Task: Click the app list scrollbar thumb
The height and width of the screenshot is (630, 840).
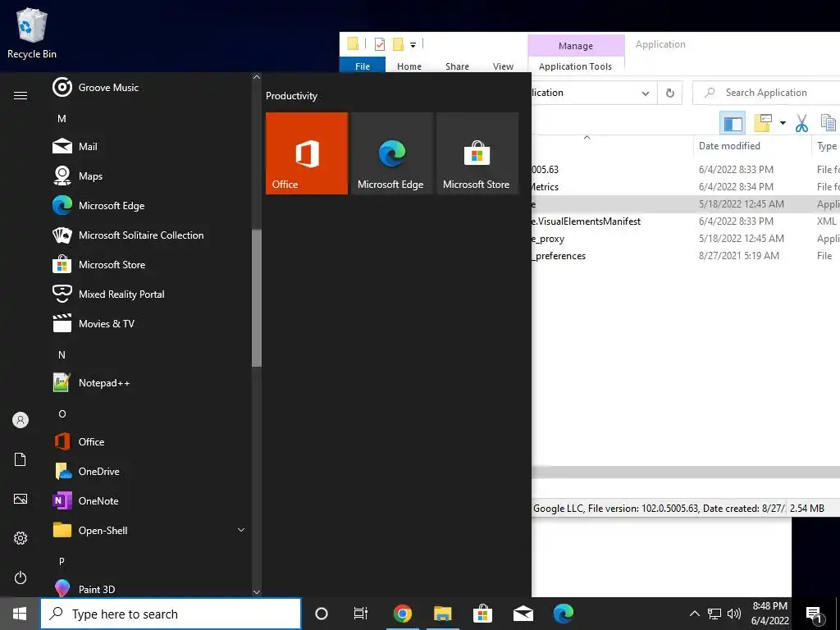Action: coord(257,298)
